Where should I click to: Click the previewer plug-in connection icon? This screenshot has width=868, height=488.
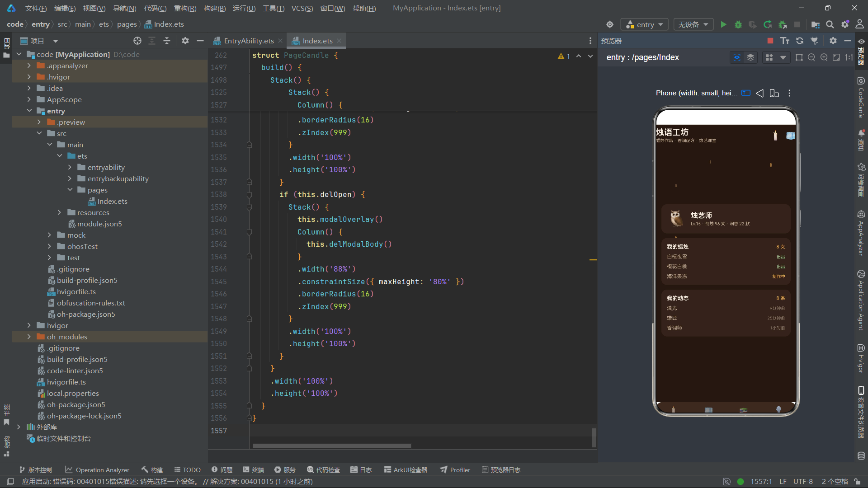(815, 41)
